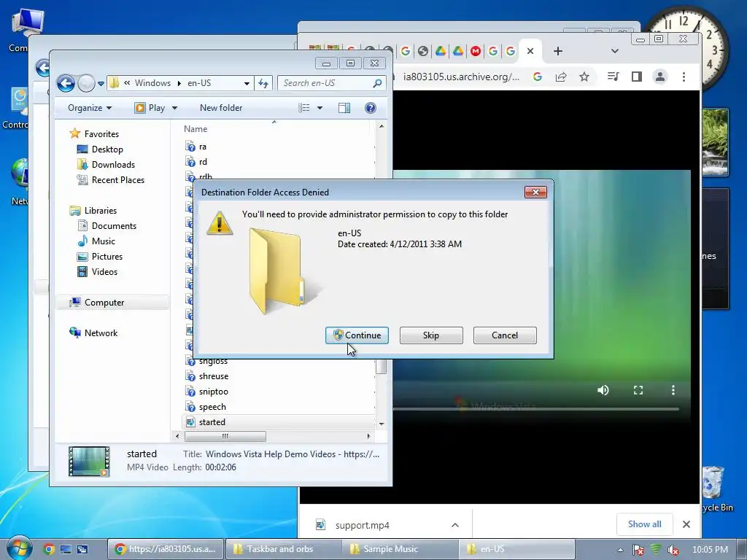Open Chrome media controls icon
Image resolution: width=747 pixels, height=560 pixels.
coord(613,77)
